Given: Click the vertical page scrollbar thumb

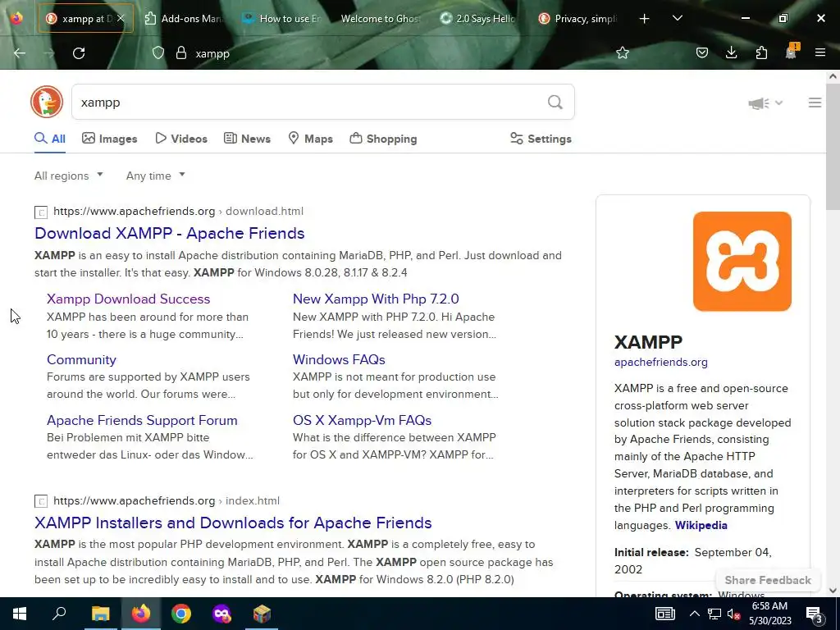Looking at the screenshot, I should click(x=833, y=148).
